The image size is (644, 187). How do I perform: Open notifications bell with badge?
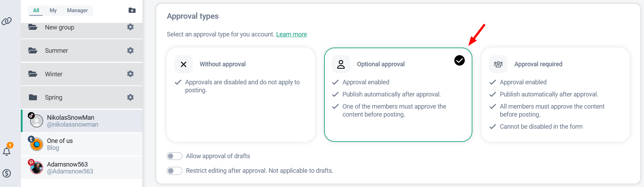(x=7, y=151)
